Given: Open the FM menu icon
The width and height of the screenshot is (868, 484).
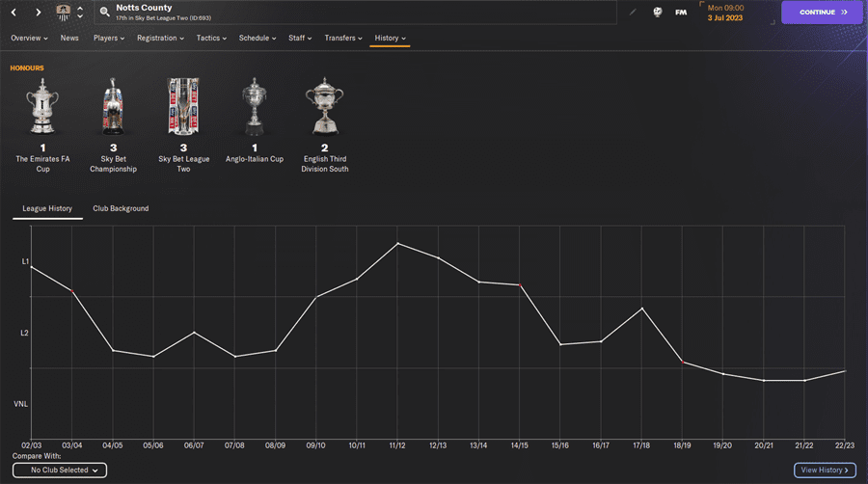Looking at the screenshot, I should (681, 13).
